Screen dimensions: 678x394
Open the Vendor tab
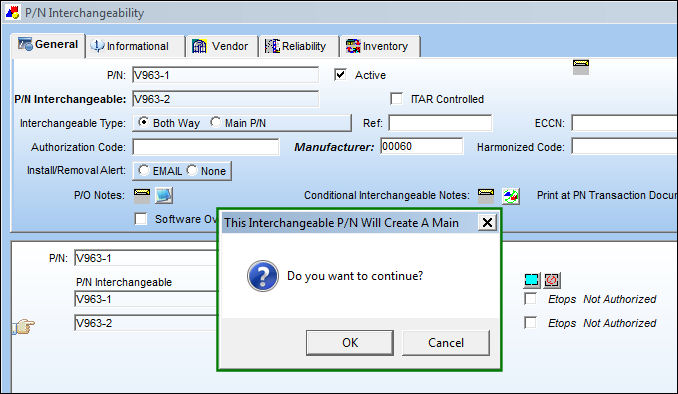pos(221,46)
